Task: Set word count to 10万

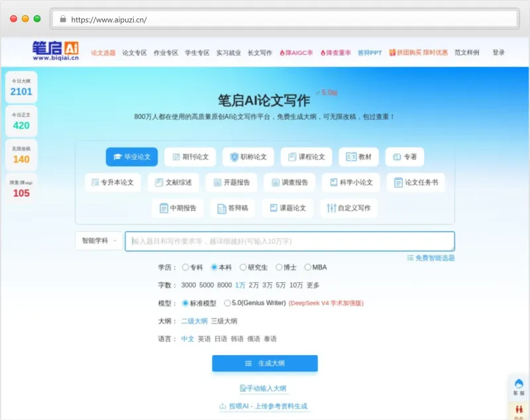Action: (x=296, y=285)
